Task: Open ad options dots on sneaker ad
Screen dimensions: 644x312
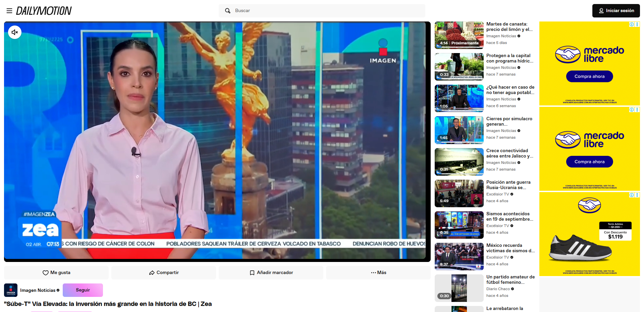Action: [637, 195]
